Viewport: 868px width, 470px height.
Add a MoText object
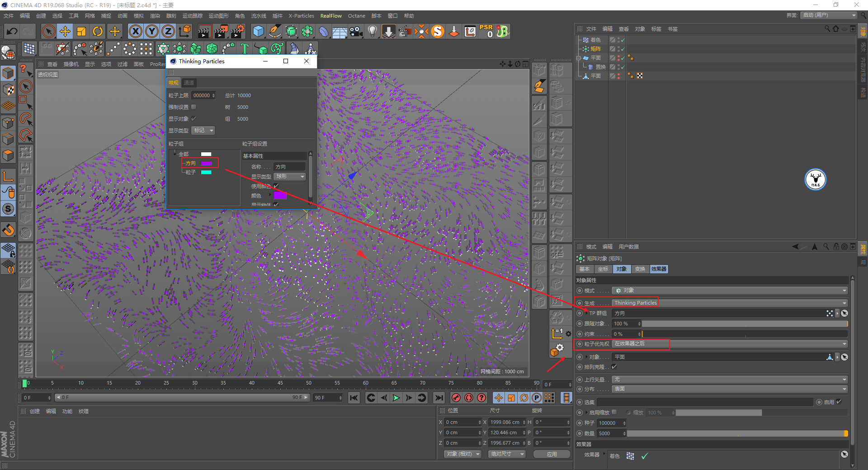(245, 48)
